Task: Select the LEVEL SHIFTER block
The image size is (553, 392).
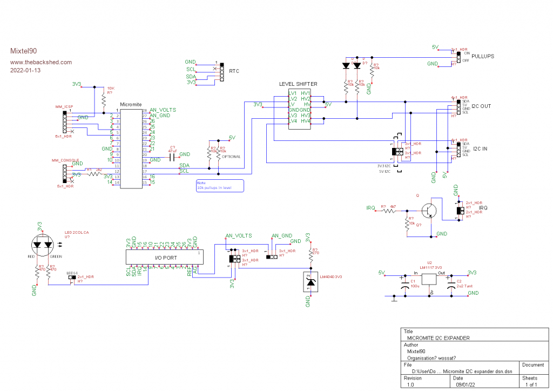Action: 299,107
